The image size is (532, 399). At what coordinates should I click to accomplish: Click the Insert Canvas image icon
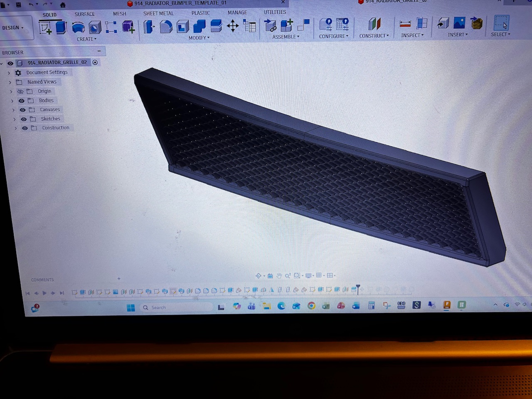459,23
